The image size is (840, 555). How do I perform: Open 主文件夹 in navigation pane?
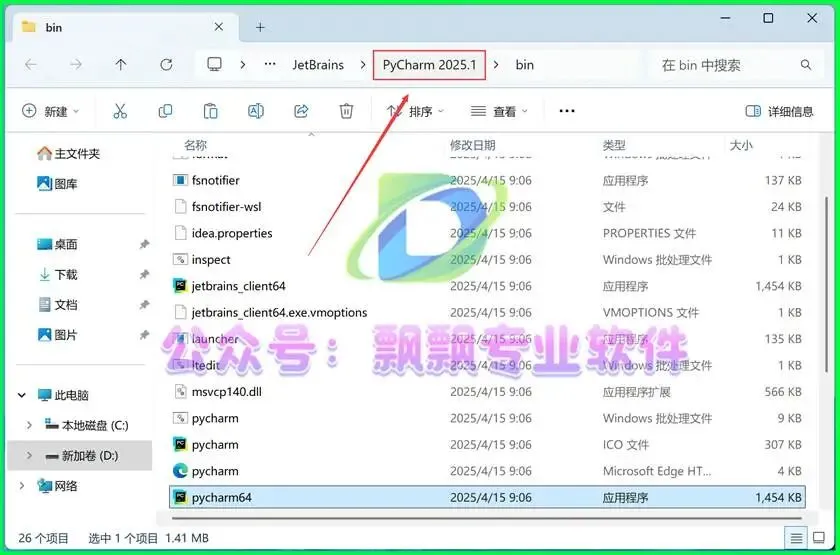click(69, 154)
